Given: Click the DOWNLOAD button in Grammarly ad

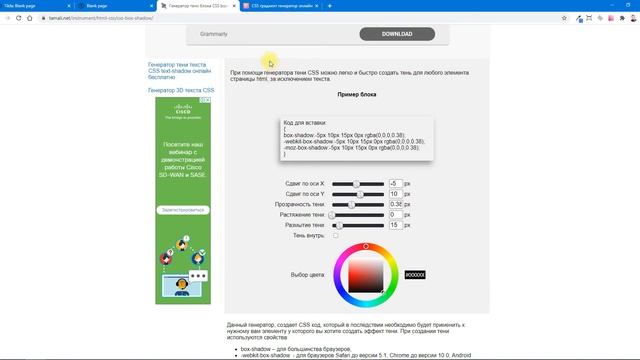Looking at the screenshot, I should pos(397,34).
